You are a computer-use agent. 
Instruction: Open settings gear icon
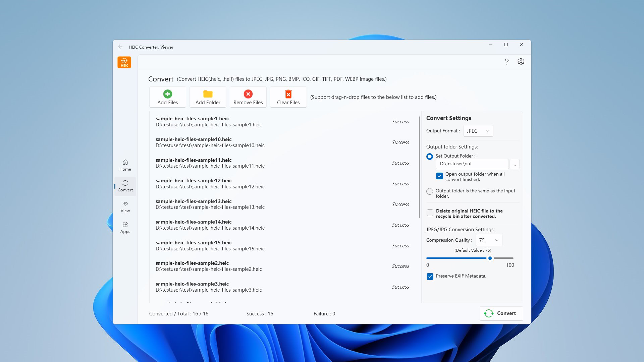tap(521, 62)
